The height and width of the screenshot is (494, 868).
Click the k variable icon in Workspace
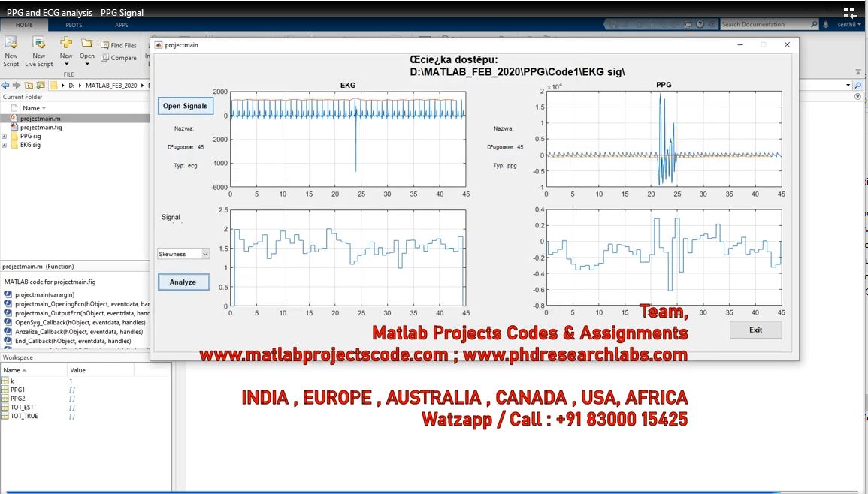point(5,381)
